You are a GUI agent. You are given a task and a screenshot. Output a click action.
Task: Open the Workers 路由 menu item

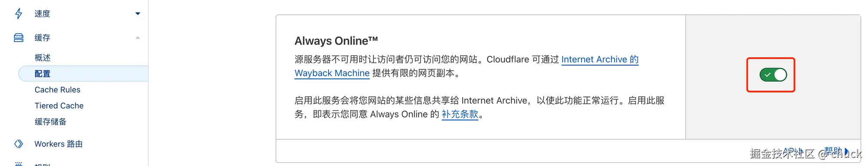pos(59,144)
